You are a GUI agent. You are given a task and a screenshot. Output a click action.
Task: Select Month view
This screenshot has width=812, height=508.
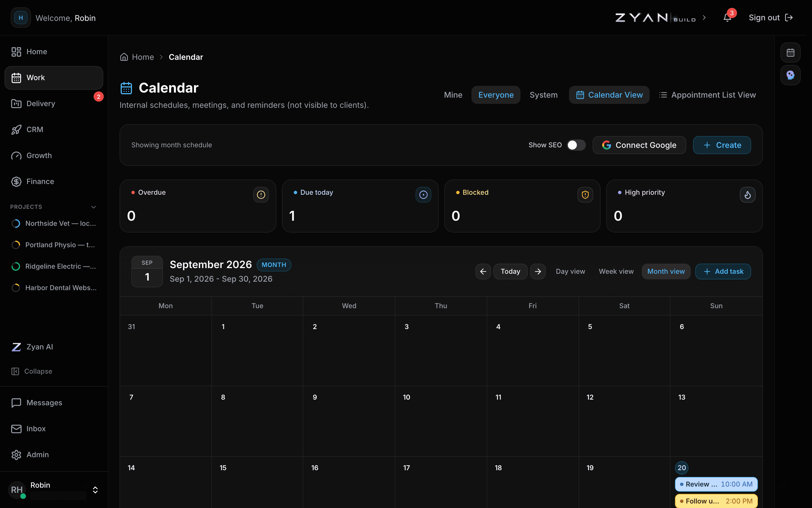(x=666, y=271)
